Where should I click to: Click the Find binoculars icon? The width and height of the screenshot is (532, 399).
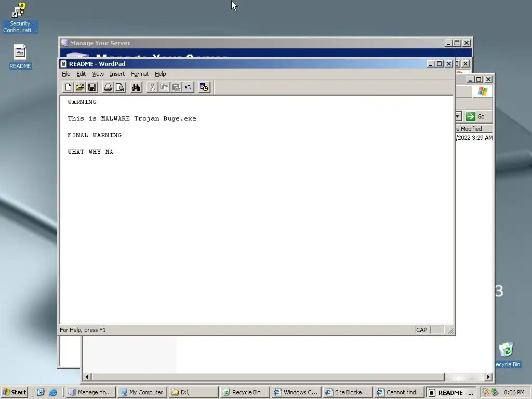136,87
